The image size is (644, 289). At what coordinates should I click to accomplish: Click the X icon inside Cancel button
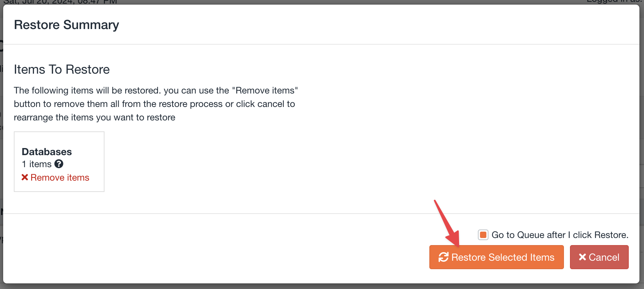pyautogui.click(x=582, y=257)
